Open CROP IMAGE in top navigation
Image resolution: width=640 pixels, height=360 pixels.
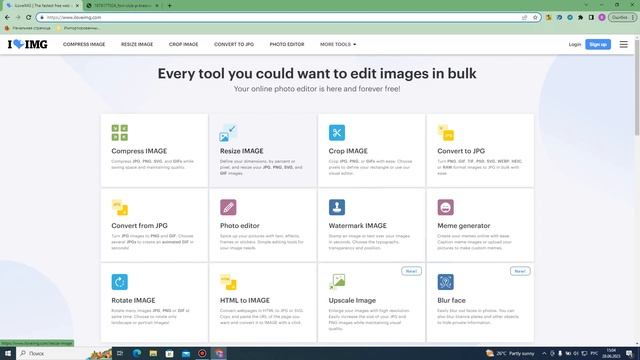coord(183,44)
